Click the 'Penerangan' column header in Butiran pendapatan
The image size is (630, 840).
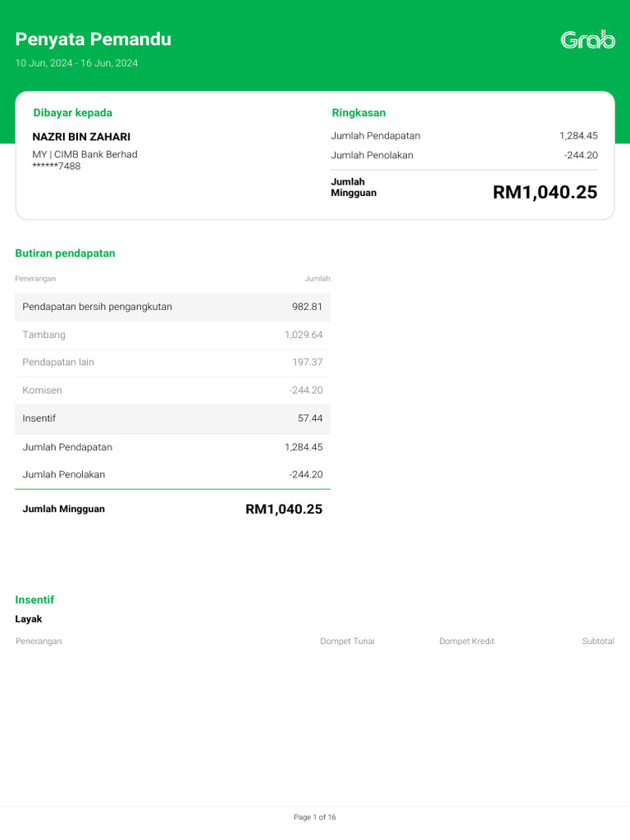point(35,279)
